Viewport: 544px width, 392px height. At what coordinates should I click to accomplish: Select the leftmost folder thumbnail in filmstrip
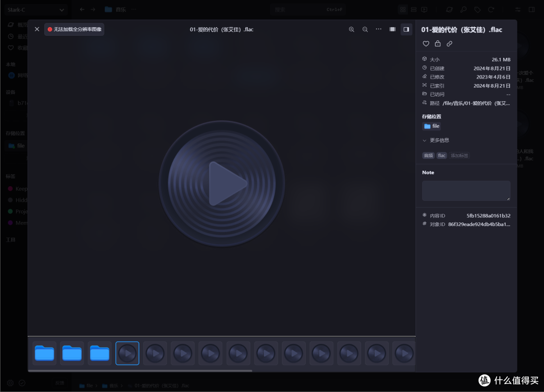click(44, 353)
